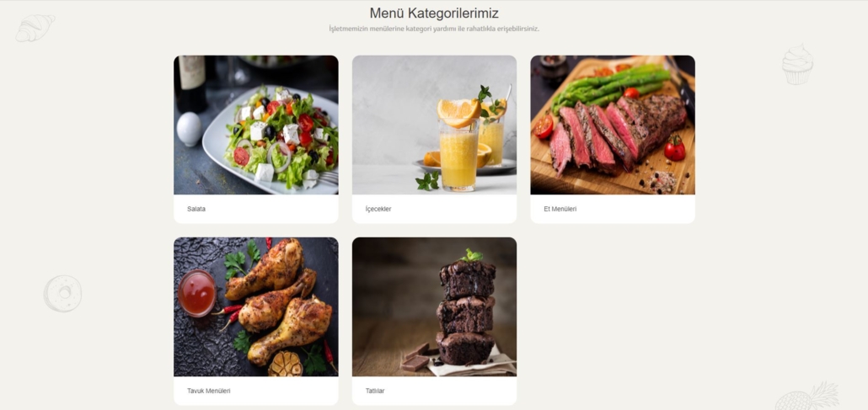Select the Tavuk Menüleri label link
Viewport: 868px width, 410px height.
(209, 391)
